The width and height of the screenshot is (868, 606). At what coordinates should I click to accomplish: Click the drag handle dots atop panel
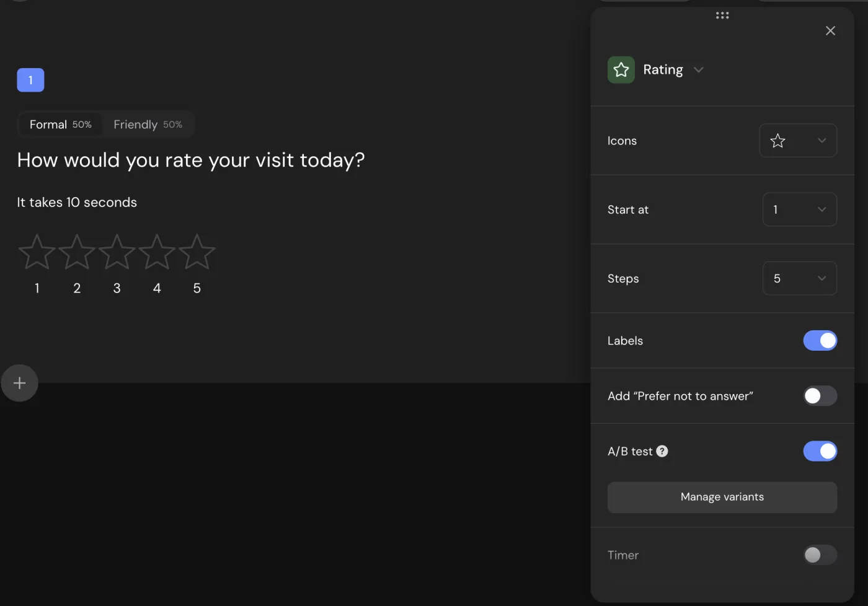click(x=722, y=15)
